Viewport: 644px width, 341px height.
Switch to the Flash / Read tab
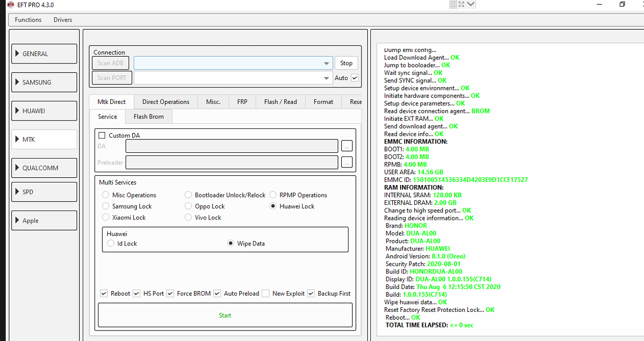point(280,102)
